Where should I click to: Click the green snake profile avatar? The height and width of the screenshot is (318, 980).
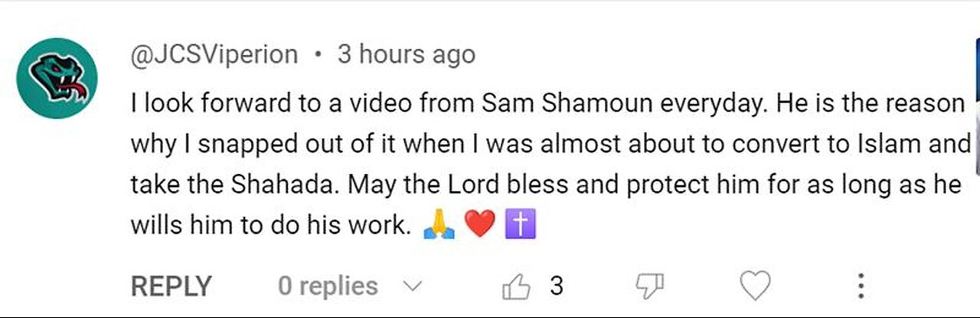coord(57,77)
